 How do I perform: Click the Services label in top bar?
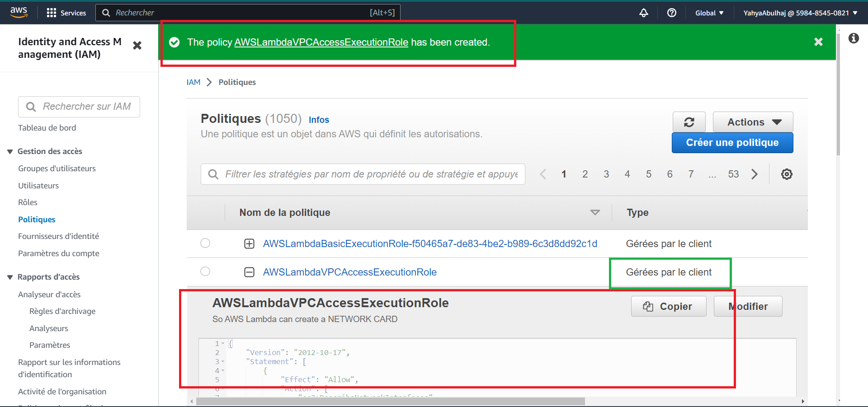tap(73, 13)
